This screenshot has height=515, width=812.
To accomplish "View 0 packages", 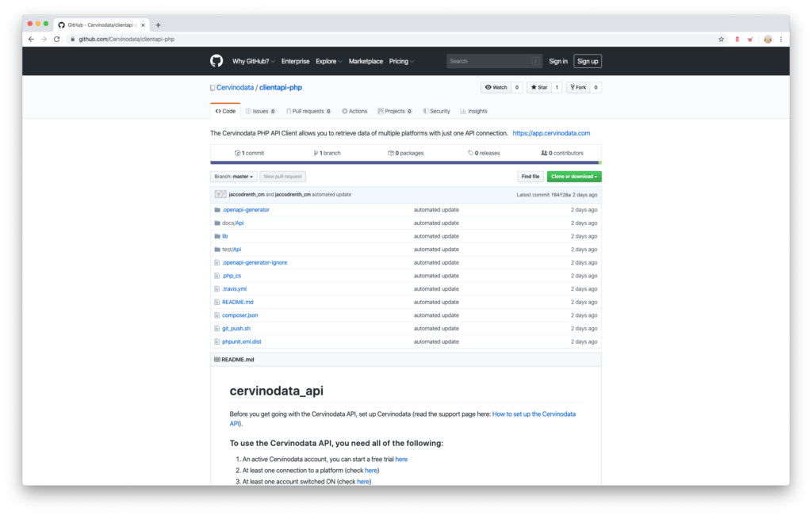I will 405,153.
